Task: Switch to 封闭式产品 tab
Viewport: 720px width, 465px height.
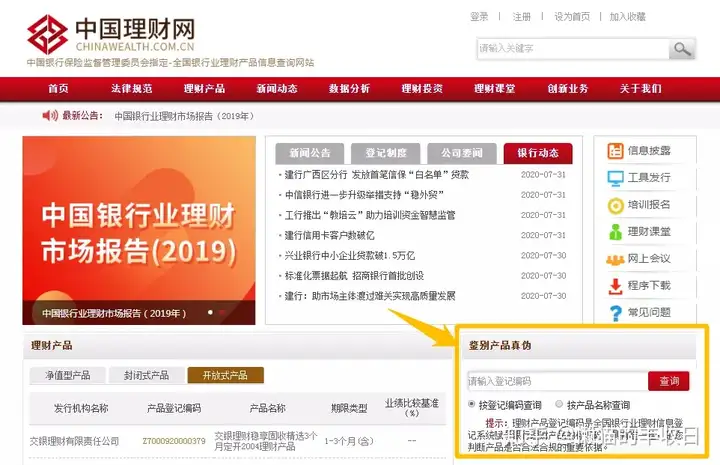Action: pyautogui.click(x=146, y=375)
